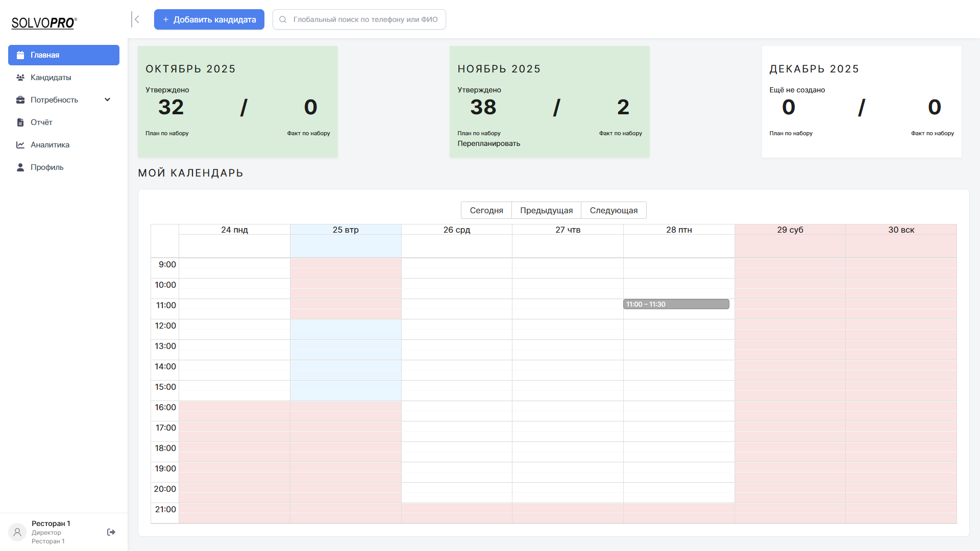This screenshot has width=980, height=551.
Task: Click the document icon next to Отчёт
Action: pos(20,122)
